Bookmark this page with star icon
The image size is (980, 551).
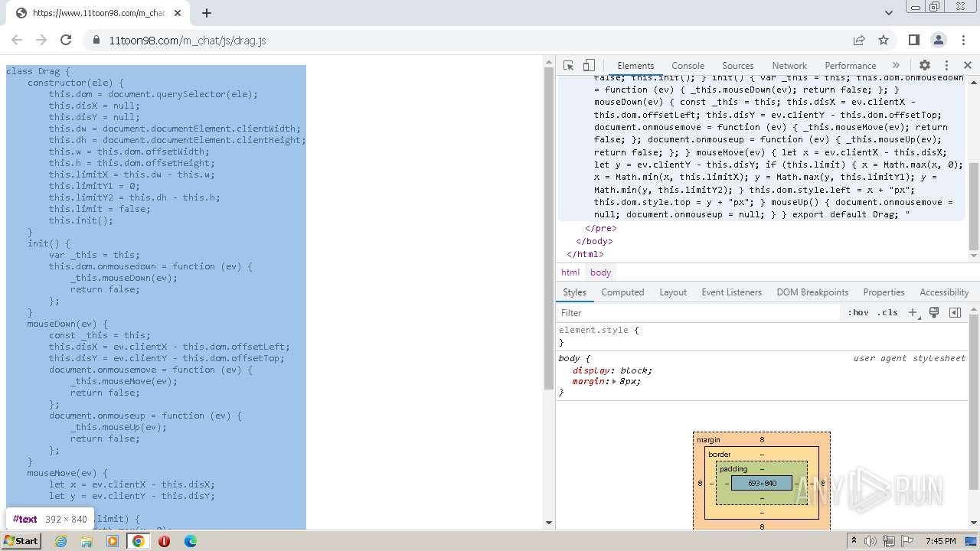[884, 40]
